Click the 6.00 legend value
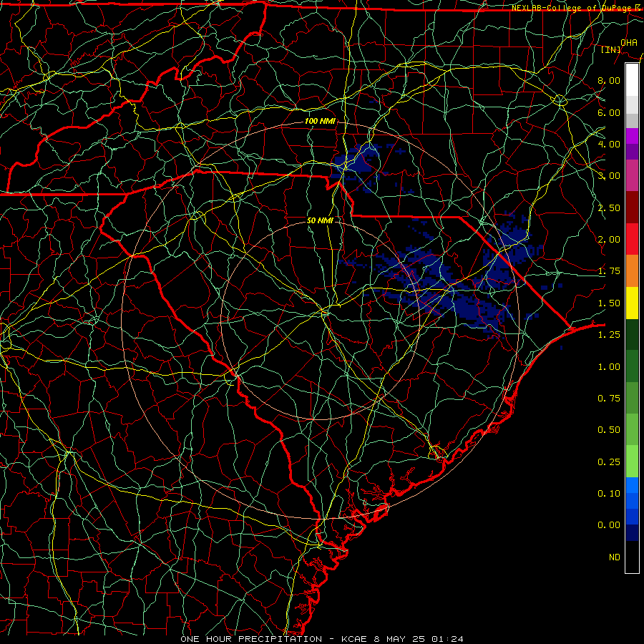Screen dimensions: 644x644 tap(609, 112)
